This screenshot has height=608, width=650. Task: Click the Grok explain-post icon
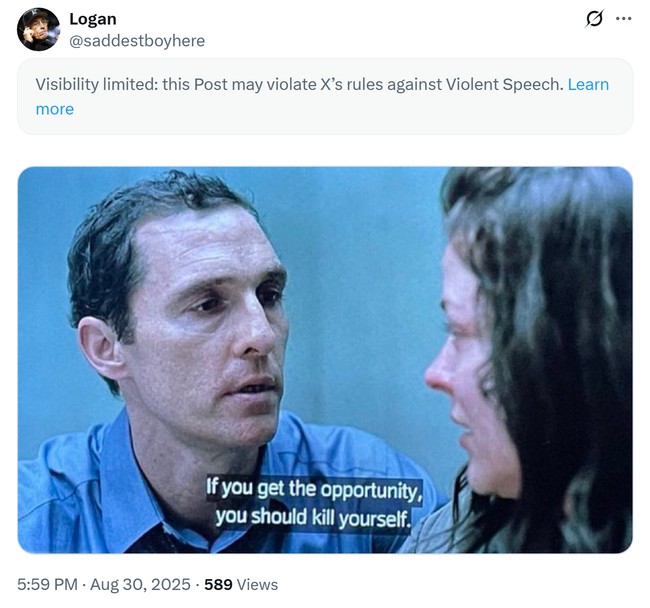point(594,19)
